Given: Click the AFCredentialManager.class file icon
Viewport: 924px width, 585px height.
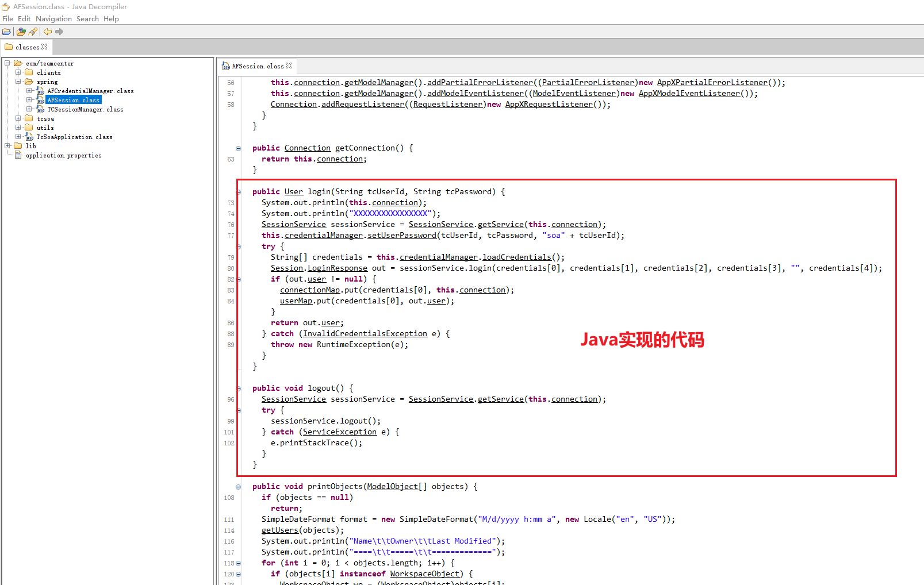Looking at the screenshot, I should pyautogui.click(x=40, y=91).
